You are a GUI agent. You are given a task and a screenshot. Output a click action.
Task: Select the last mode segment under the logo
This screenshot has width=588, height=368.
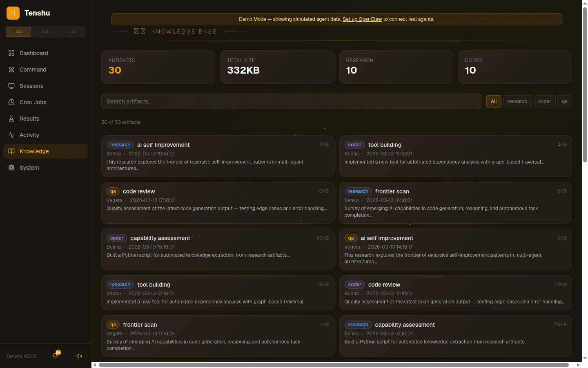(x=73, y=31)
